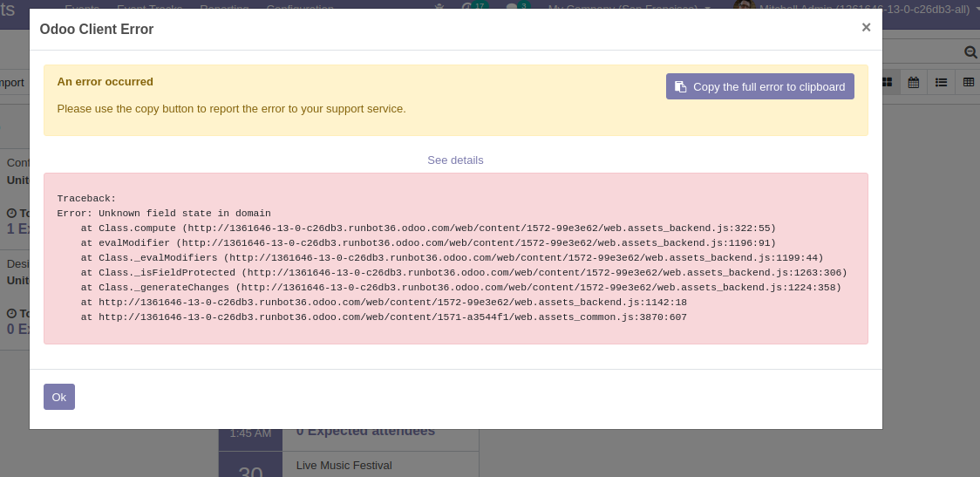980x477 pixels.
Task: Click the 'Please use the copy button' message
Action: point(231,109)
